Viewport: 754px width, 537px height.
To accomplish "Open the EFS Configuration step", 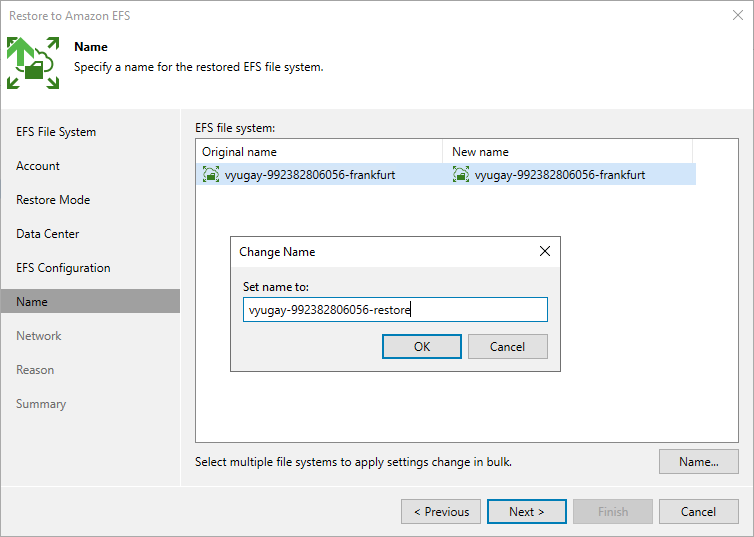I will click(x=63, y=268).
